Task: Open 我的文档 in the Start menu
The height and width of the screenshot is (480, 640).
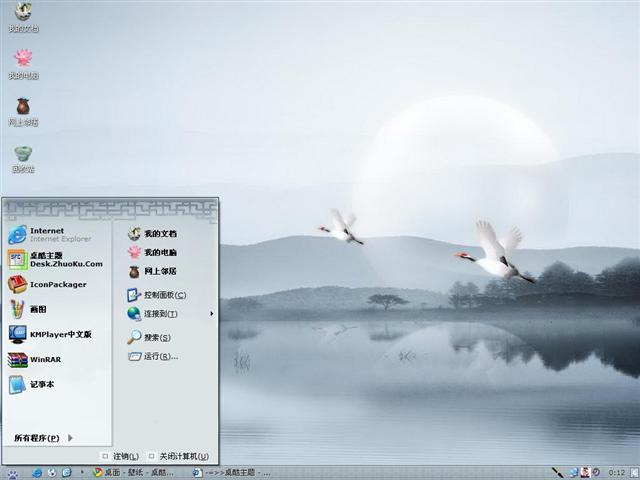Action: (152, 234)
